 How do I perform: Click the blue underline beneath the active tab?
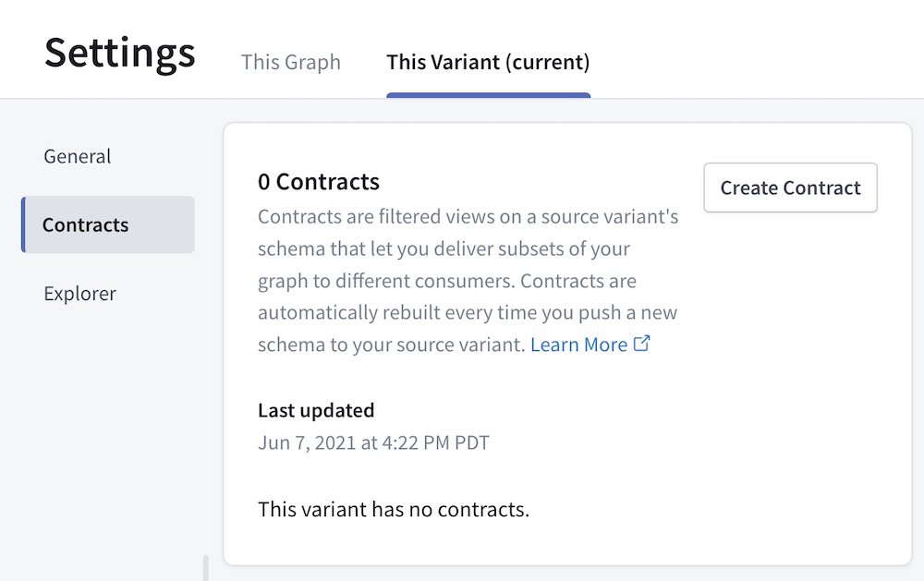point(488,92)
